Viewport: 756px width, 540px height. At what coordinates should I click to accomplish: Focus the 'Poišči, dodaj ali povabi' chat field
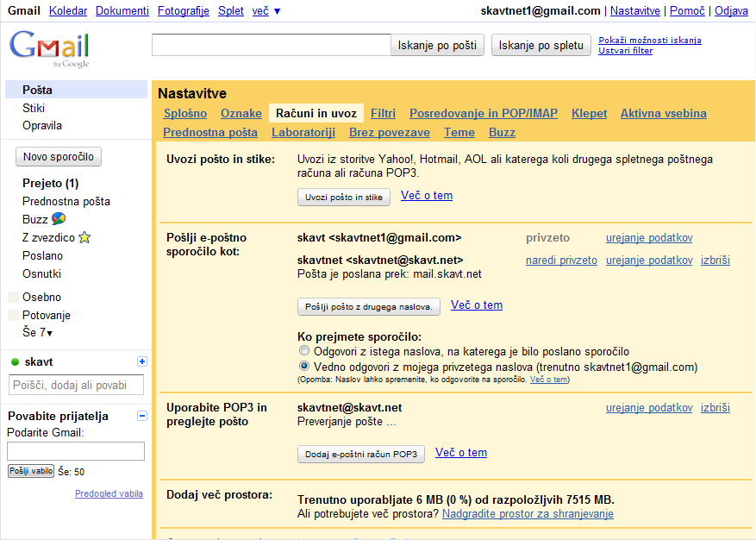pyautogui.click(x=76, y=385)
